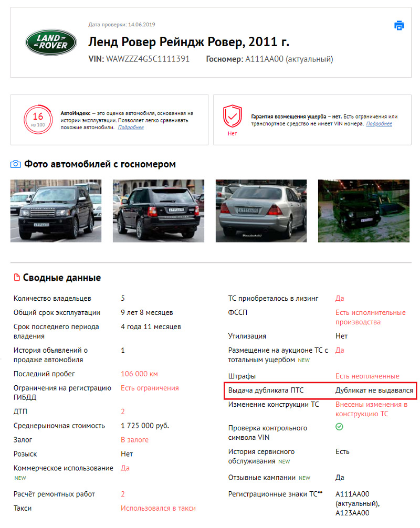Screen dimensions: 420x528
Task: Open Подробнее link in guarantee block
Action: tap(379, 123)
